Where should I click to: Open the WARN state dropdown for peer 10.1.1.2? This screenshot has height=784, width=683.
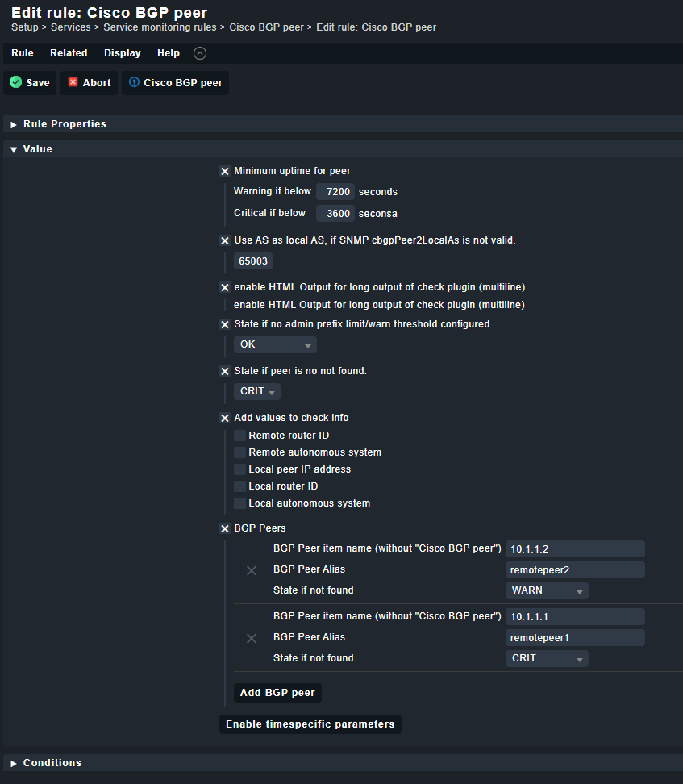click(547, 591)
